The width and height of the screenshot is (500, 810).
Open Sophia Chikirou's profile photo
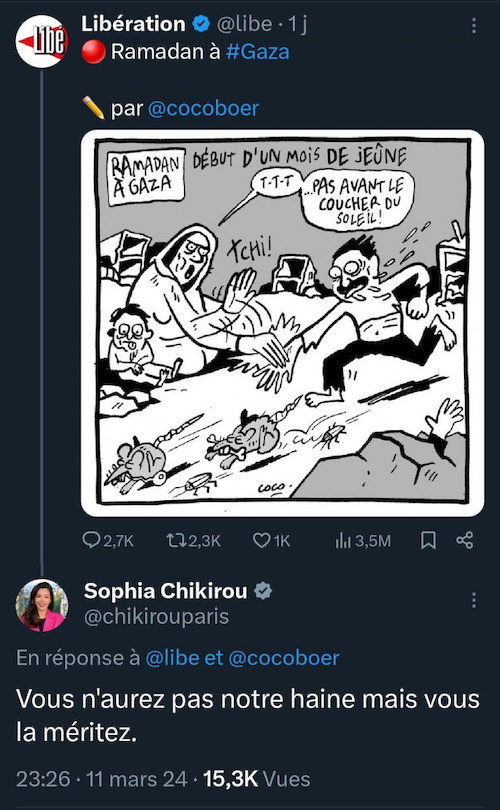click(x=42, y=605)
